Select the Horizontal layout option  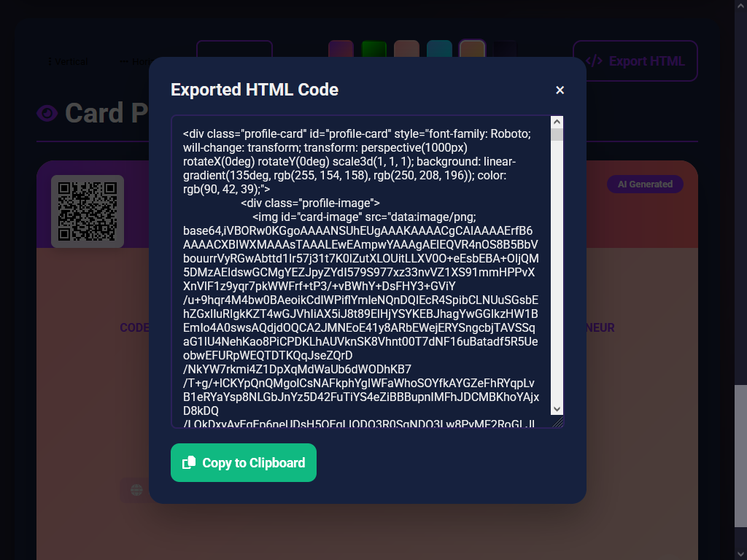pyautogui.click(x=136, y=61)
